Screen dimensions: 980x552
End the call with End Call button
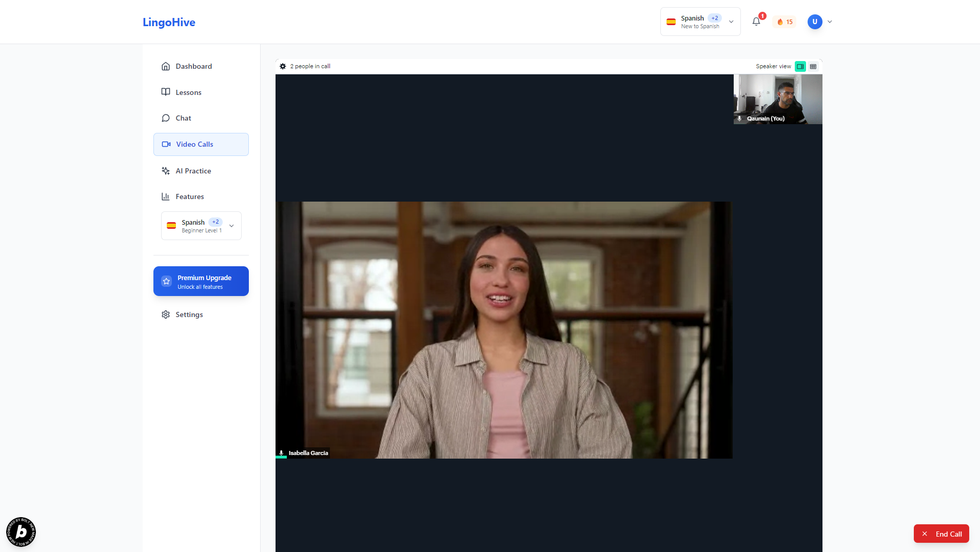point(942,534)
